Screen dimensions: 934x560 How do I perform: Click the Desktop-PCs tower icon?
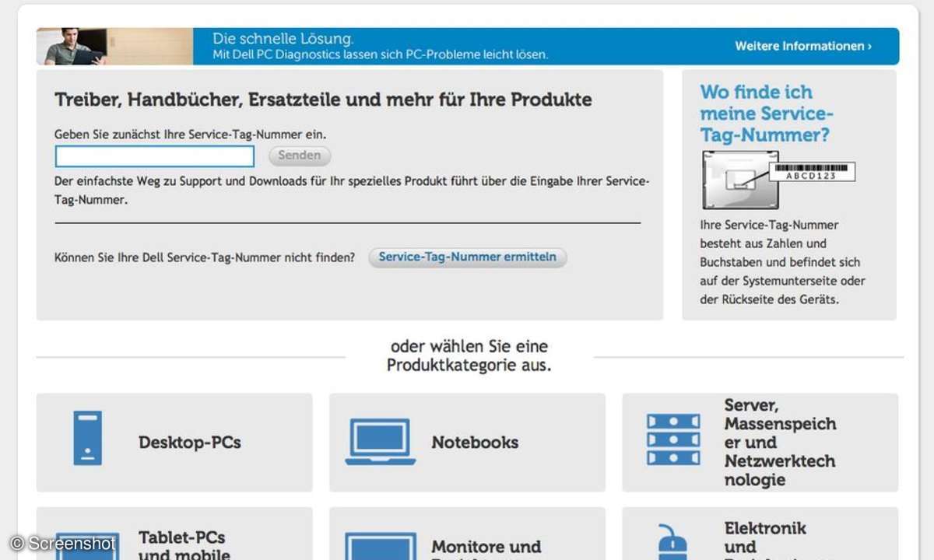tap(88, 438)
